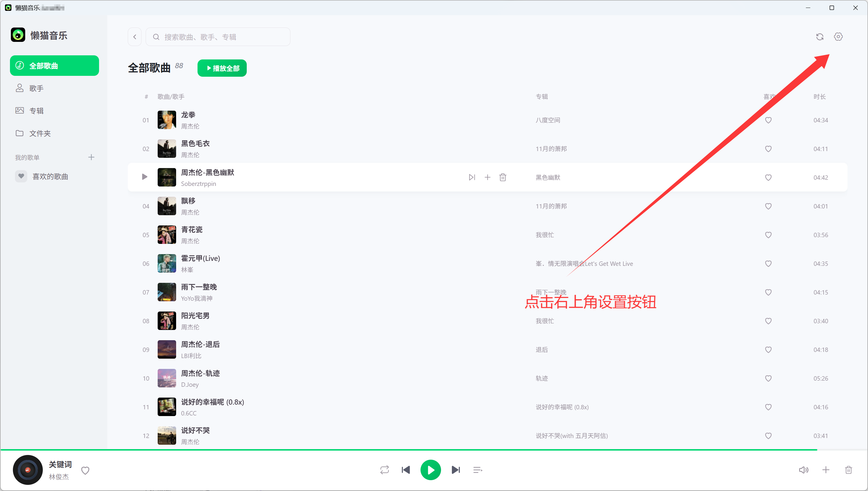Like the song 周杰伦-轨迹
The width and height of the screenshot is (868, 491).
click(768, 378)
